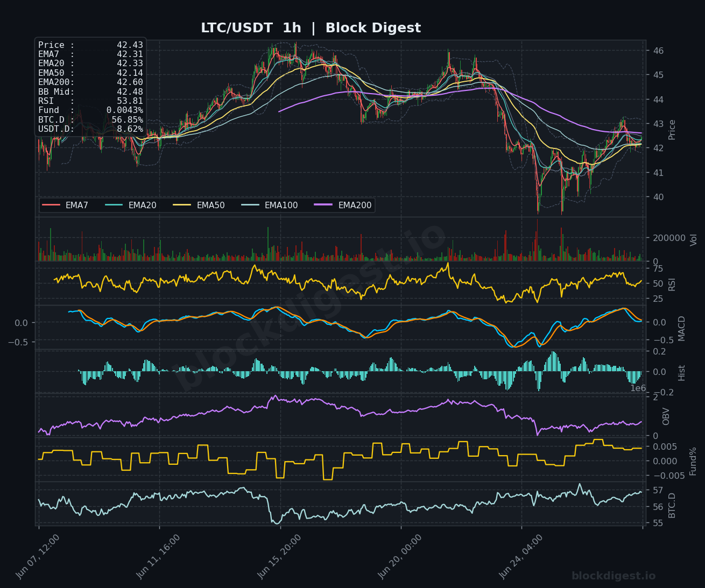Click the 40 price axis tick
Screen dimensions: 705x588
click(x=658, y=197)
